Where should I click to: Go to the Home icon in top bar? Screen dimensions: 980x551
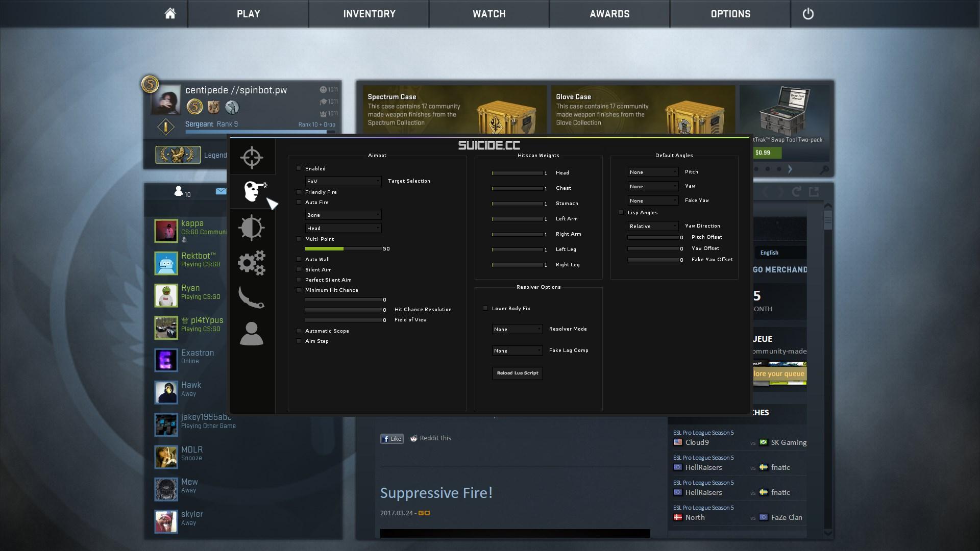170,14
